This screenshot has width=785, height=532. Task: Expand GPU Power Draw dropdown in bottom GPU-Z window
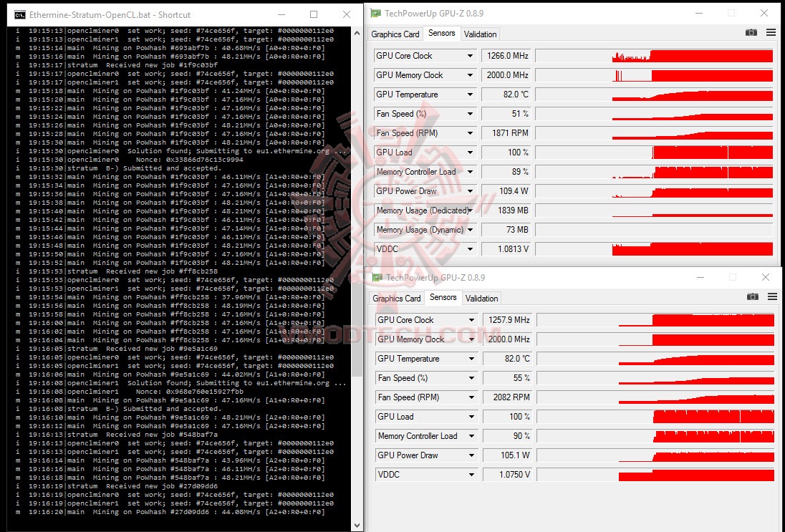(471, 455)
